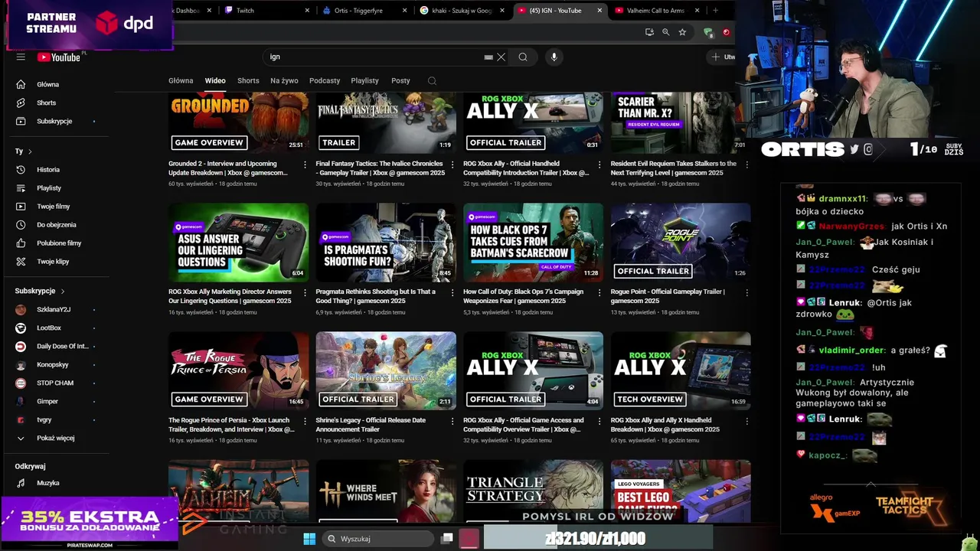Screen dimensions: 980x551
Task: Expand Pokaż więcej subscriptions list
Action: tap(54, 438)
